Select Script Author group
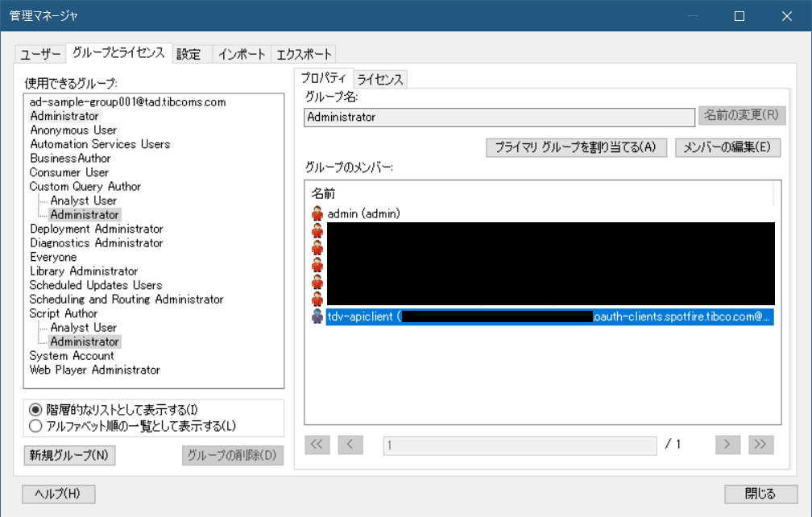812x517 pixels. tap(63, 313)
